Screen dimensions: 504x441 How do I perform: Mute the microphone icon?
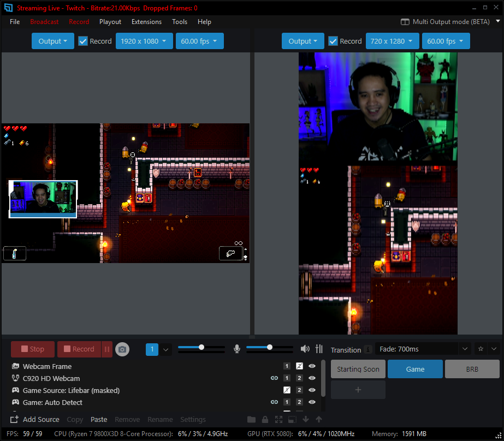tap(237, 349)
